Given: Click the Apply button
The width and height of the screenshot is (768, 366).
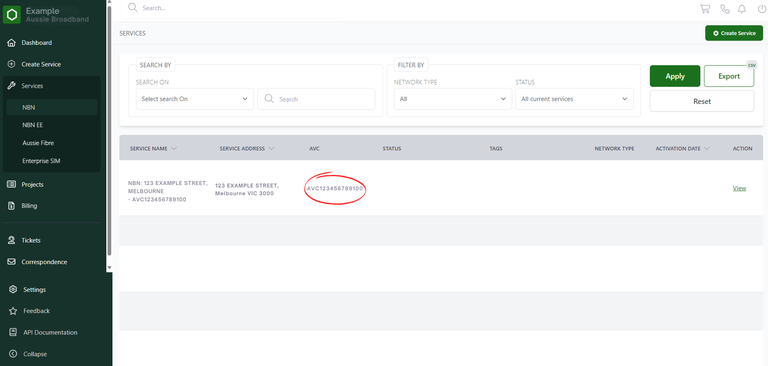Looking at the screenshot, I should tap(675, 76).
